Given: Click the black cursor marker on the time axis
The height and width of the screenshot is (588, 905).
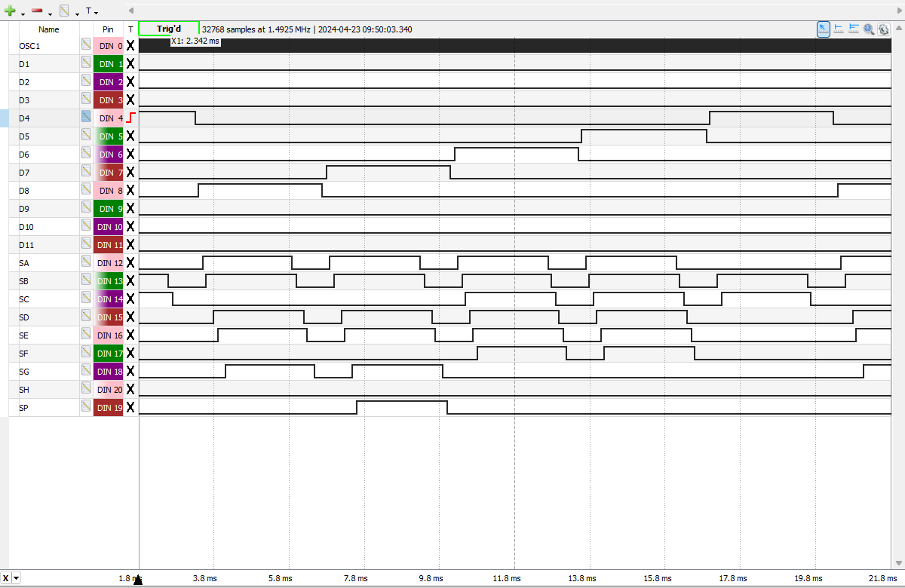Looking at the screenshot, I should pyautogui.click(x=138, y=580).
